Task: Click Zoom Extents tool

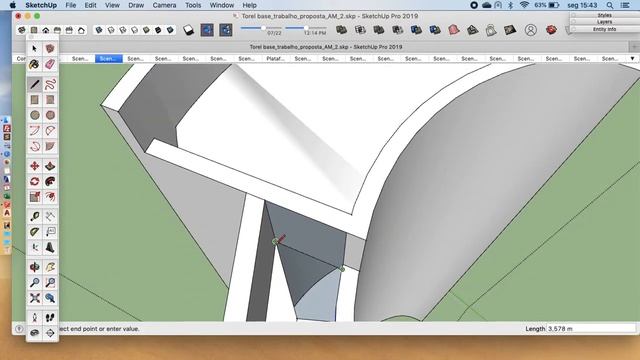Action: coord(35,298)
